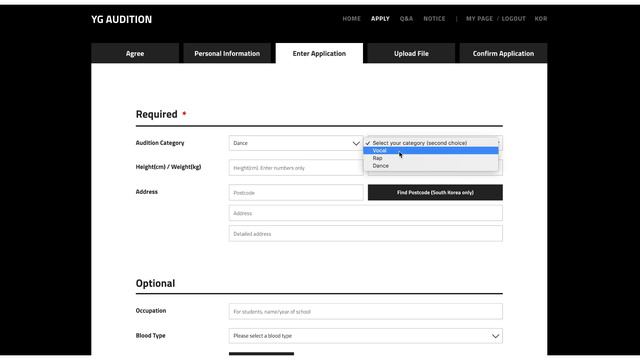
Task: Click the Postcode input field
Action: 296,193
